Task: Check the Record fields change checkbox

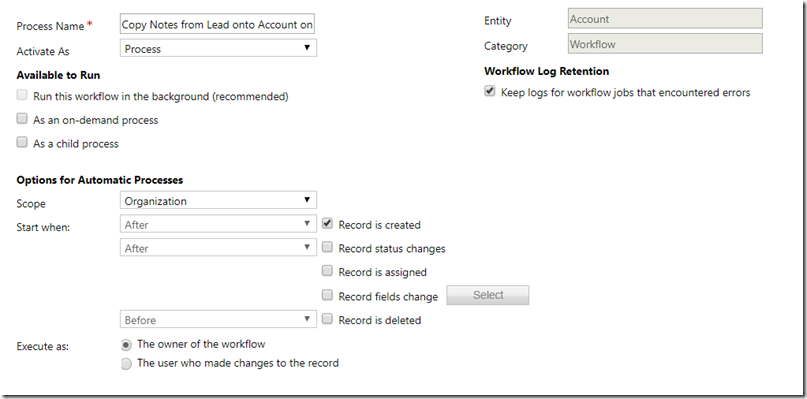Action: (327, 296)
